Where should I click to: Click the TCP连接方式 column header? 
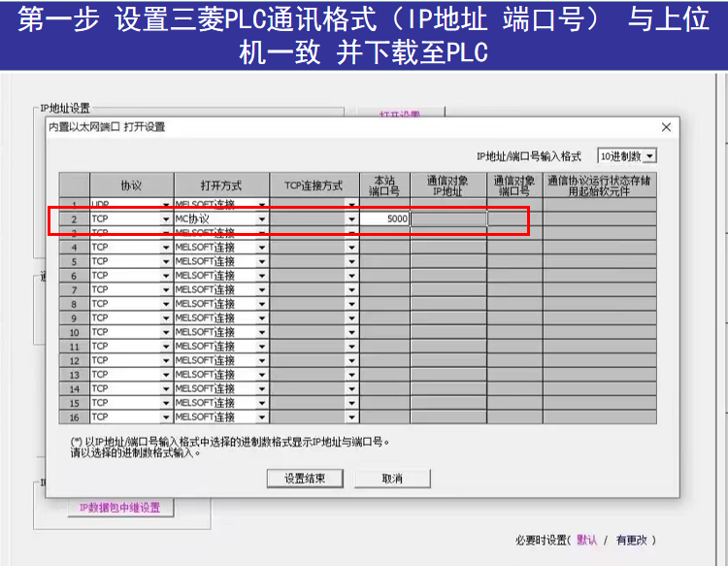point(314,185)
